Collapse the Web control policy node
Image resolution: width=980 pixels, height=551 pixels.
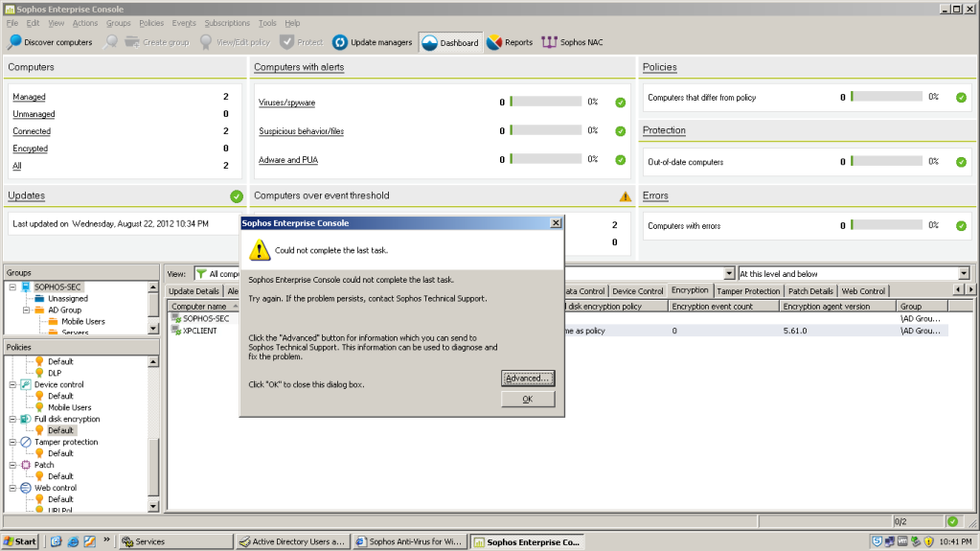click(x=12, y=488)
